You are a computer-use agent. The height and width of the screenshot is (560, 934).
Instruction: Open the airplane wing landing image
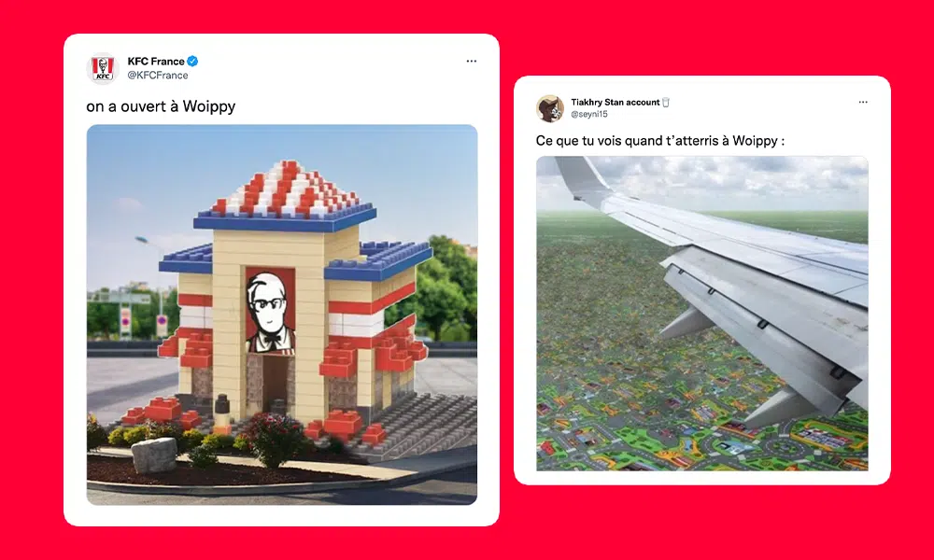[701, 313]
